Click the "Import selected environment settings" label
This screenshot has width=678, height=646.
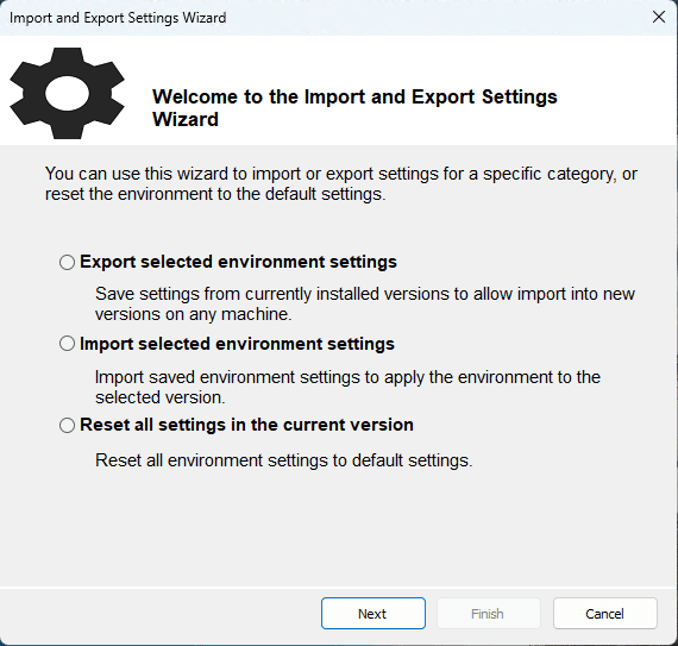tap(237, 344)
